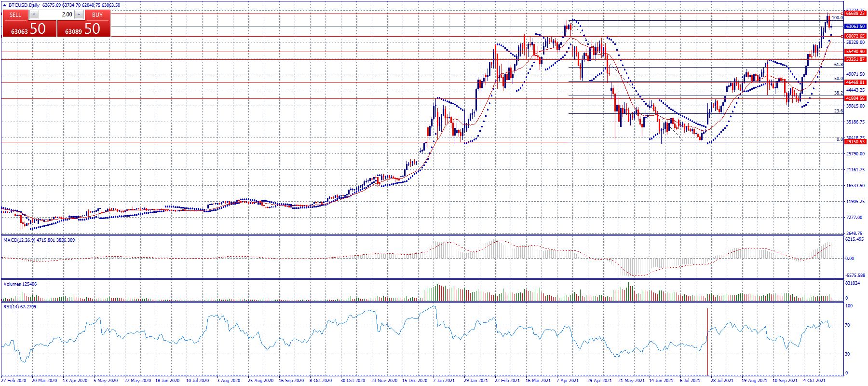Select the 29150.53 red price label

855,142
